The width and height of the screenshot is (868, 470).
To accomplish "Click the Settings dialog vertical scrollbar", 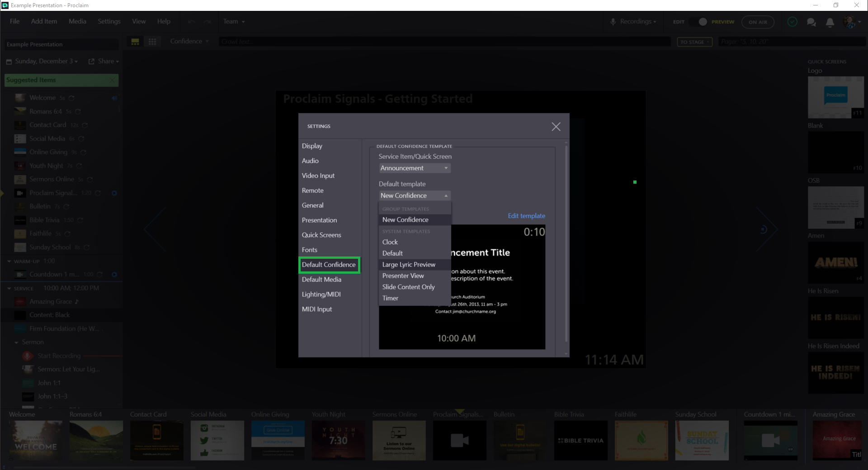I will 566,244.
